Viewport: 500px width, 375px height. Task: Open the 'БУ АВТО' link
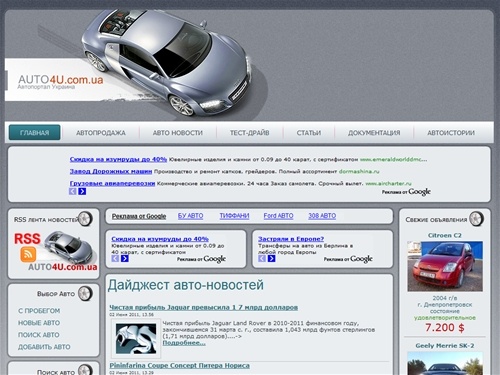(x=190, y=216)
